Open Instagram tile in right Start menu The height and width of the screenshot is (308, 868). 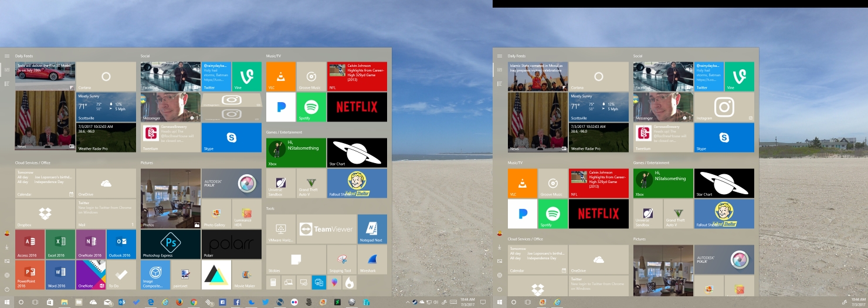[x=724, y=107]
